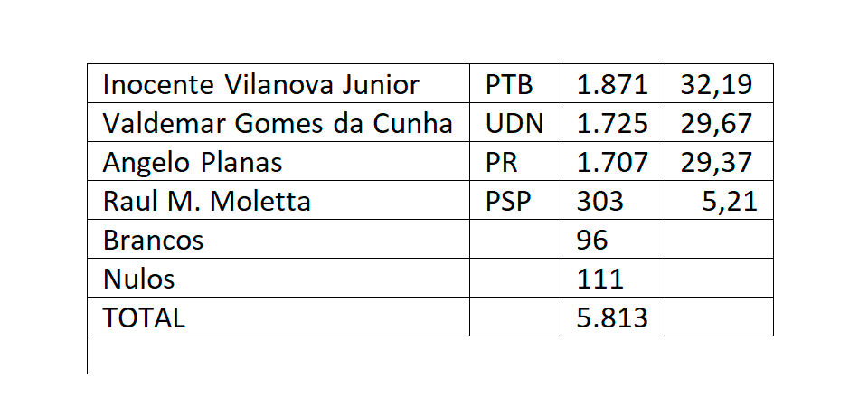868x407 pixels.
Task: Select the 96 blank votes cell
Action: (x=613, y=239)
